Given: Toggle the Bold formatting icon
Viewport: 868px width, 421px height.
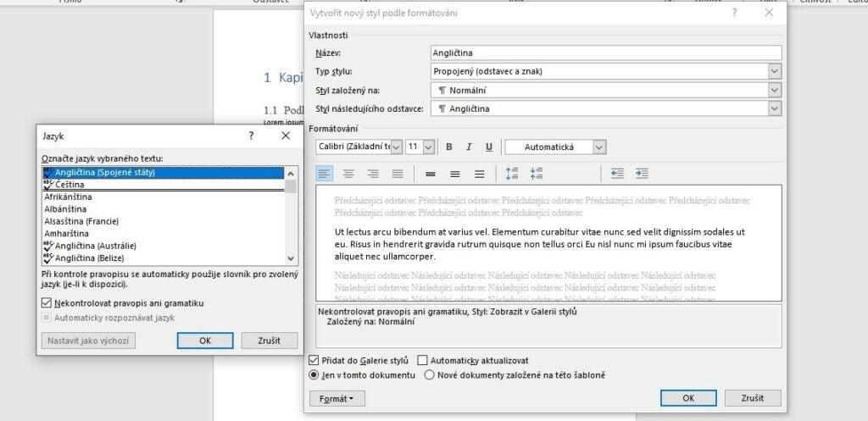Looking at the screenshot, I should pos(449,147).
